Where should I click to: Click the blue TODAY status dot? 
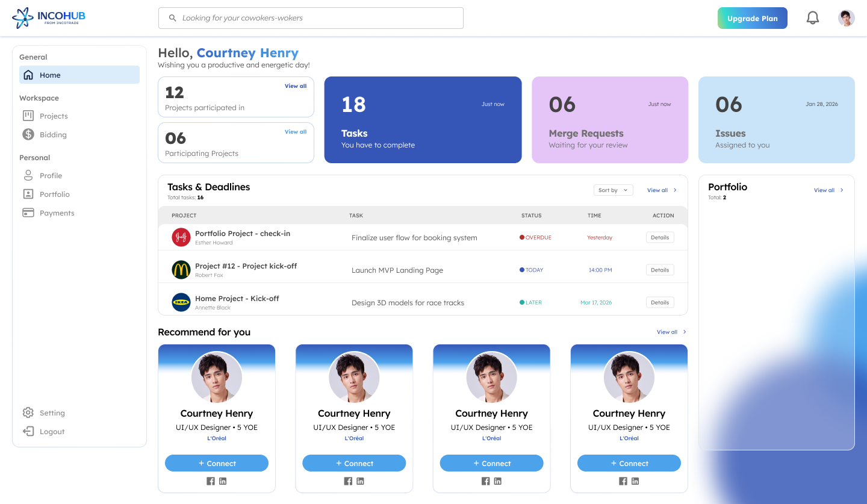tap(522, 270)
